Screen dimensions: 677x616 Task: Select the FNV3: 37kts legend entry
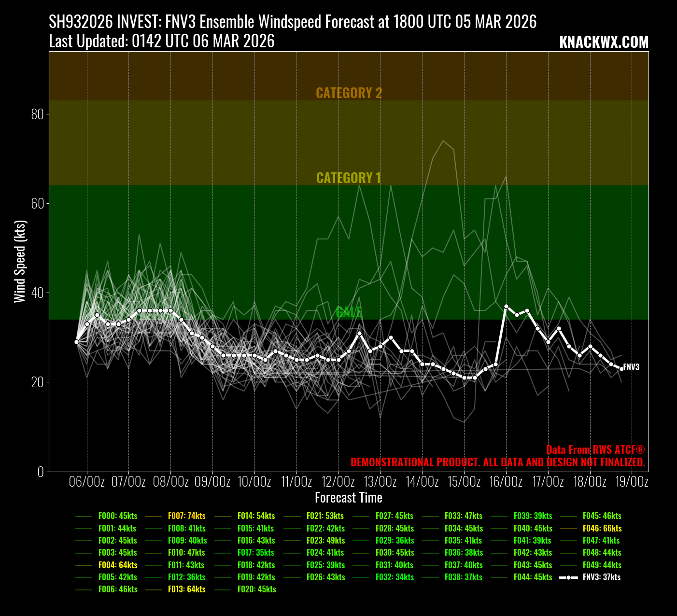pyautogui.click(x=601, y=577)
